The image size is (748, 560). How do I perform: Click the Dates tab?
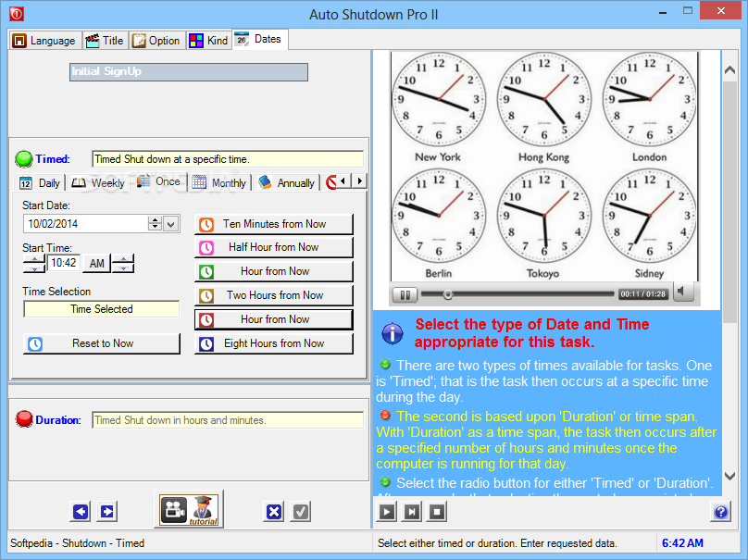pyautogui.click(x=260, y=39)
